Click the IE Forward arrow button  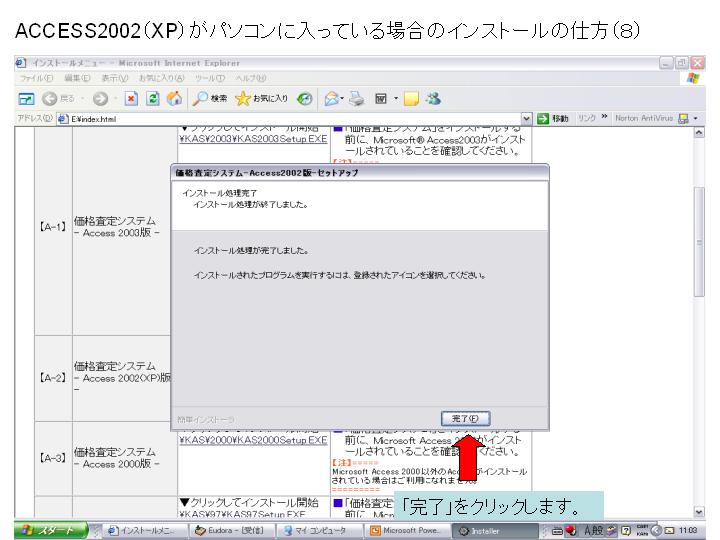(101, 99)
